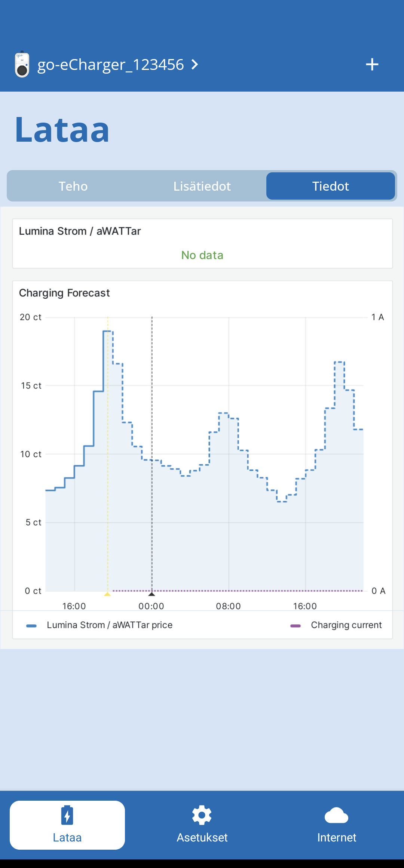Click the price peak in the forecast chart
Screen dimensions: 404x868
pos(108,331)
